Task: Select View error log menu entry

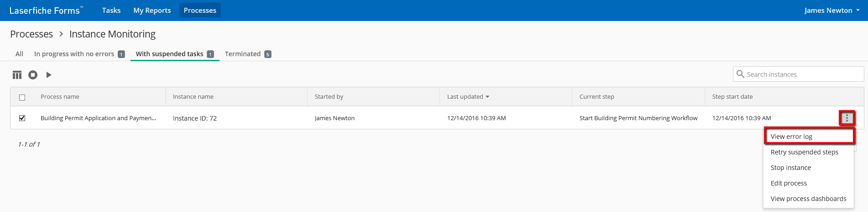Action: click(791, 137)
